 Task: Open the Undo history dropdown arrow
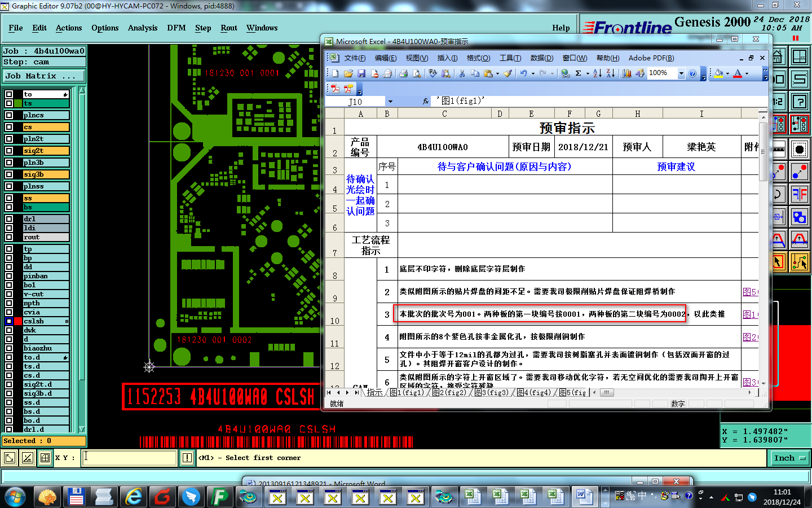point(532,73)
